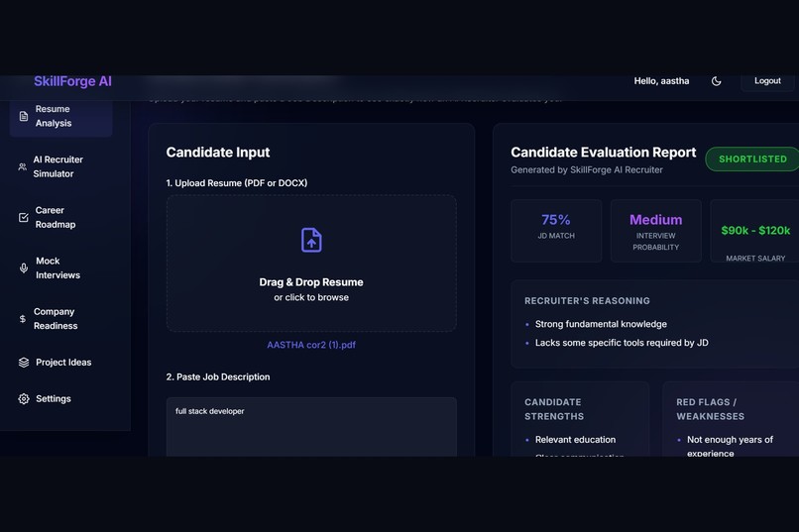Click the 75% JD Match card
Screen dimensions: 799x532
click(556, 231)
